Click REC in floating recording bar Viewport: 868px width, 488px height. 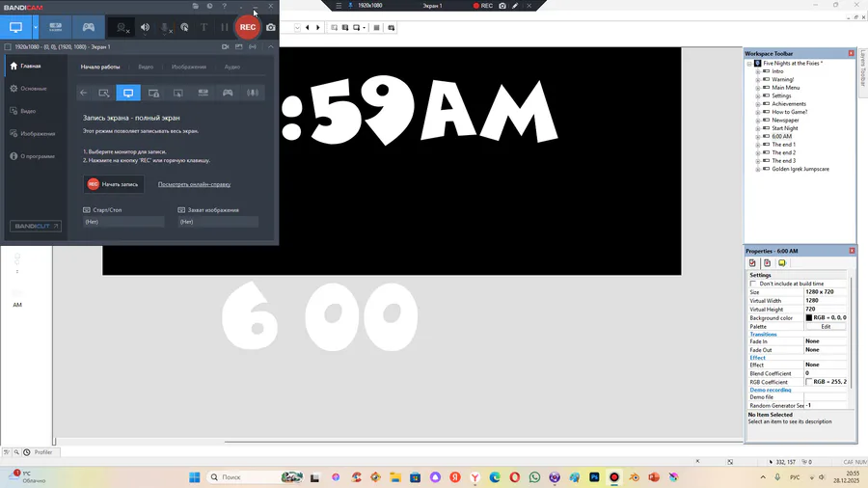click(483, 6)
